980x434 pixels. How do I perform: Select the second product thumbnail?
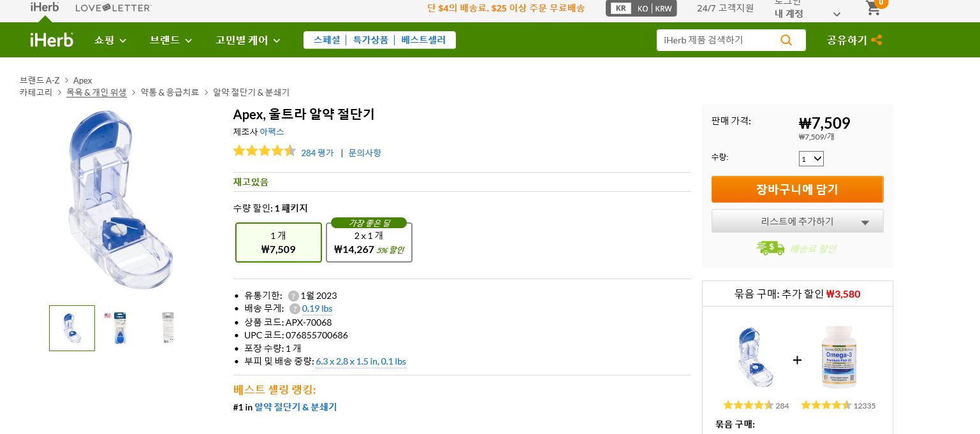click(x=120, y=328)
